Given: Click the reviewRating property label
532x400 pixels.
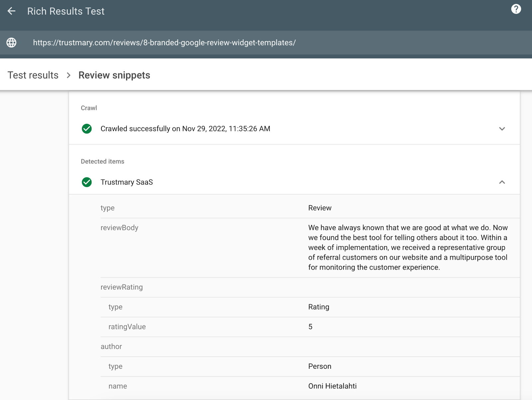Looking at the screenshot, I should [121, 287].
